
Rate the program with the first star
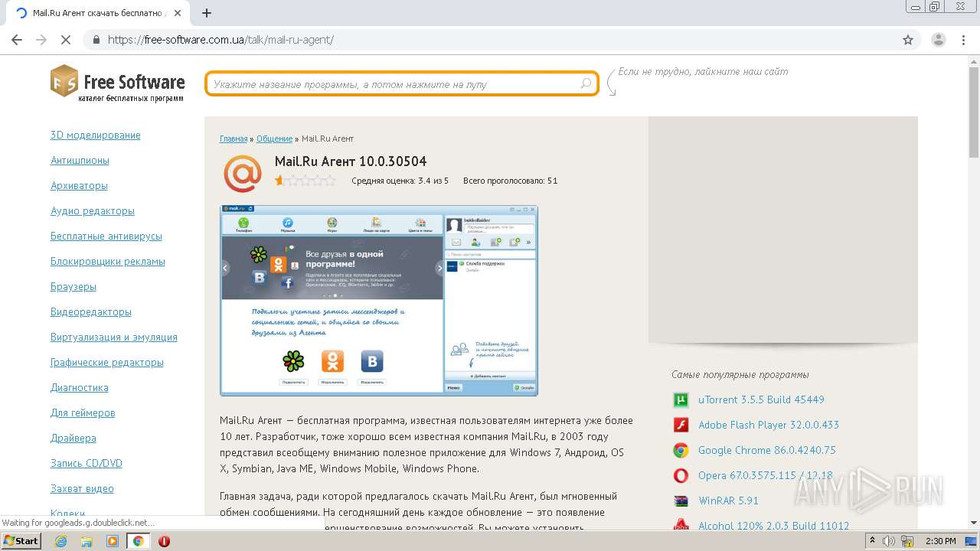pyautogui.click(x=280, y=181)
